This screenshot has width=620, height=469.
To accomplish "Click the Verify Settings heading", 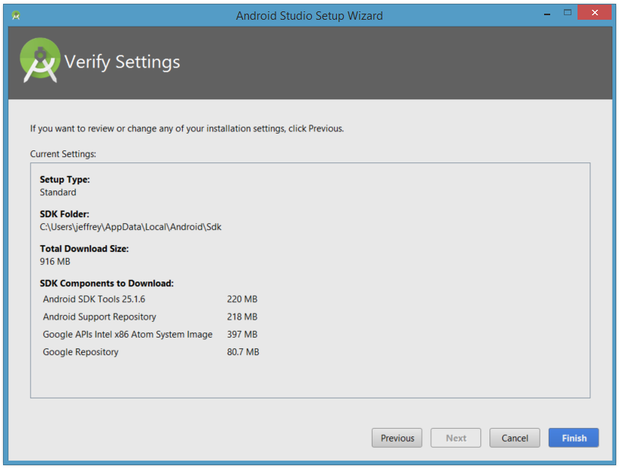I will [122, 62].
